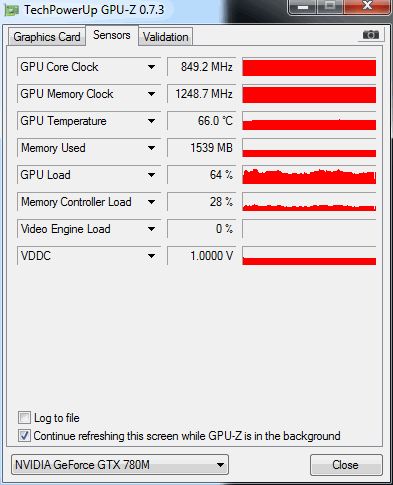393x485 pixels.
Task: Open the GPU Temperature dropdown arrow
Action: point(151,121)
